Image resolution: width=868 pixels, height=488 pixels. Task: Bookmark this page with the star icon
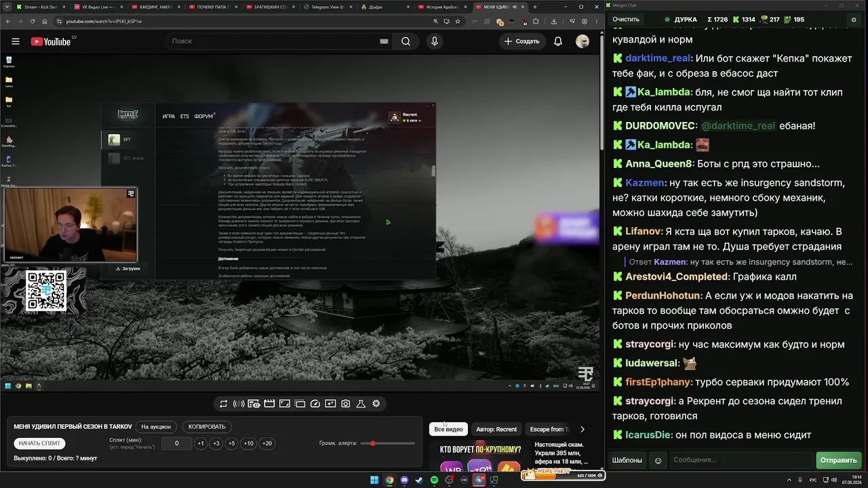pyautogui.click(x=458, y=21)
